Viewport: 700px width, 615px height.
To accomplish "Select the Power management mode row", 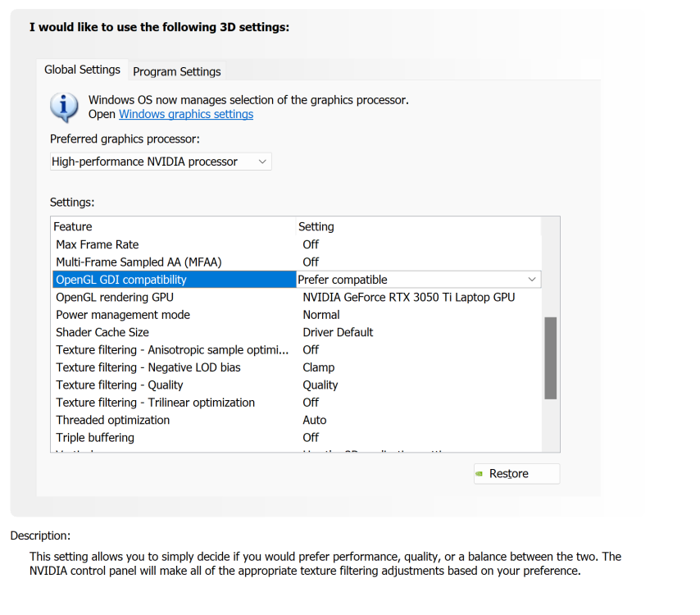I will coord(123,315).
